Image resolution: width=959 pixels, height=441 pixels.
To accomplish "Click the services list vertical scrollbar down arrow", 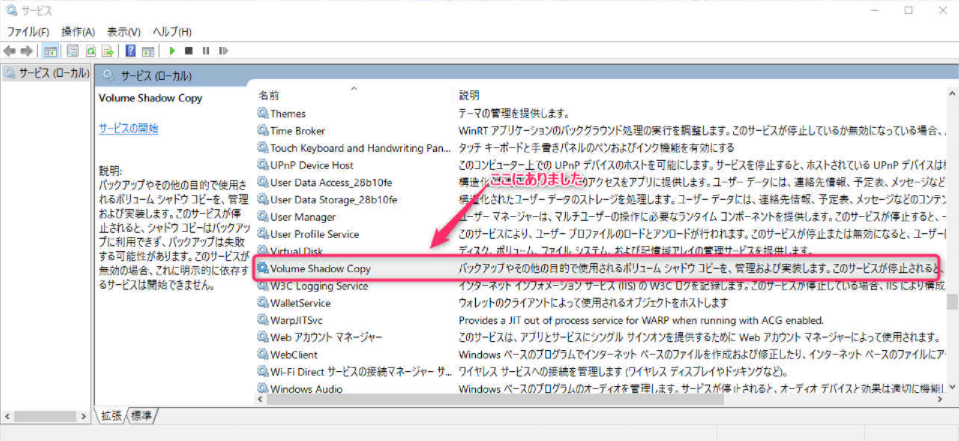I will pos(952,387).
